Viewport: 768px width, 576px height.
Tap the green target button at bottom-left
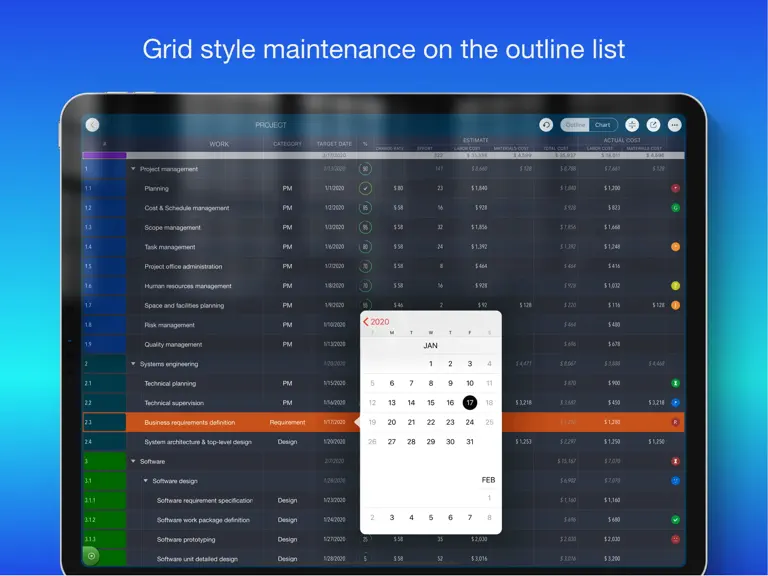click(92, 556)
